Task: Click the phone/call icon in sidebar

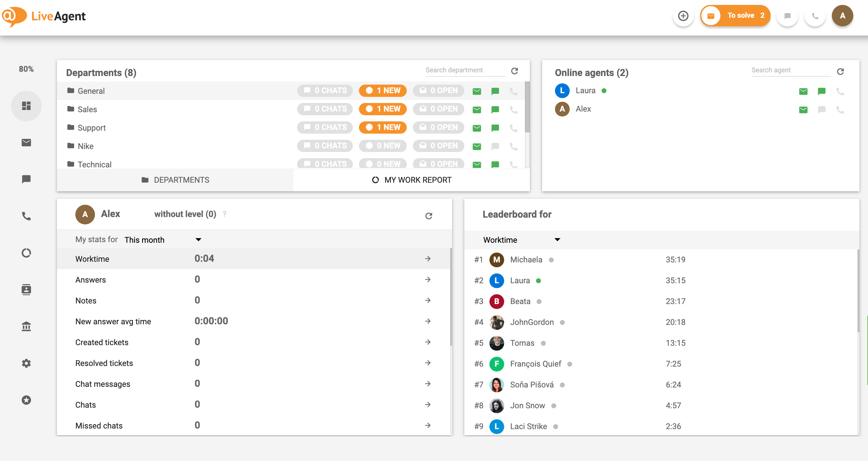Action: [26, 215]
